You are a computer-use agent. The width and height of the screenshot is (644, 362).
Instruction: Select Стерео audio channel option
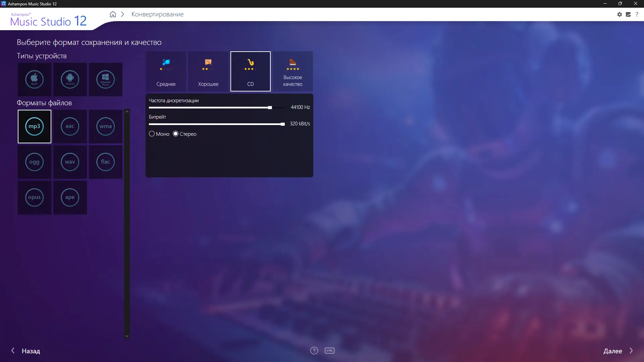[x=176, y=134]
